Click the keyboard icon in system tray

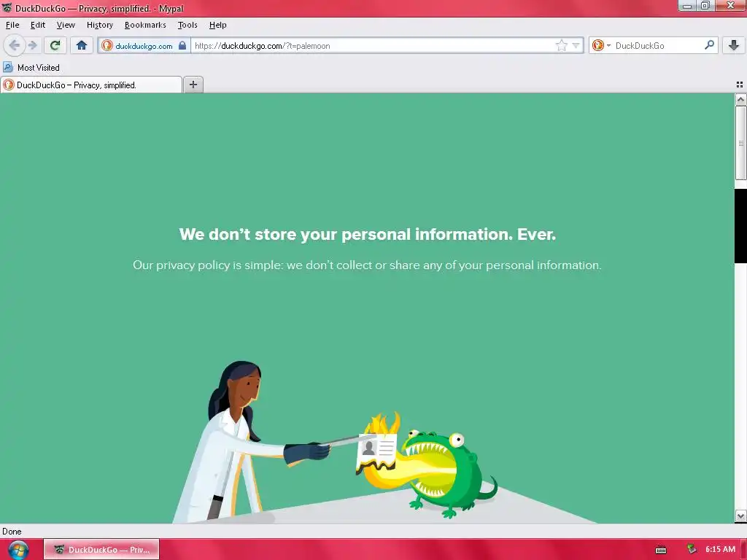point(661,550)
